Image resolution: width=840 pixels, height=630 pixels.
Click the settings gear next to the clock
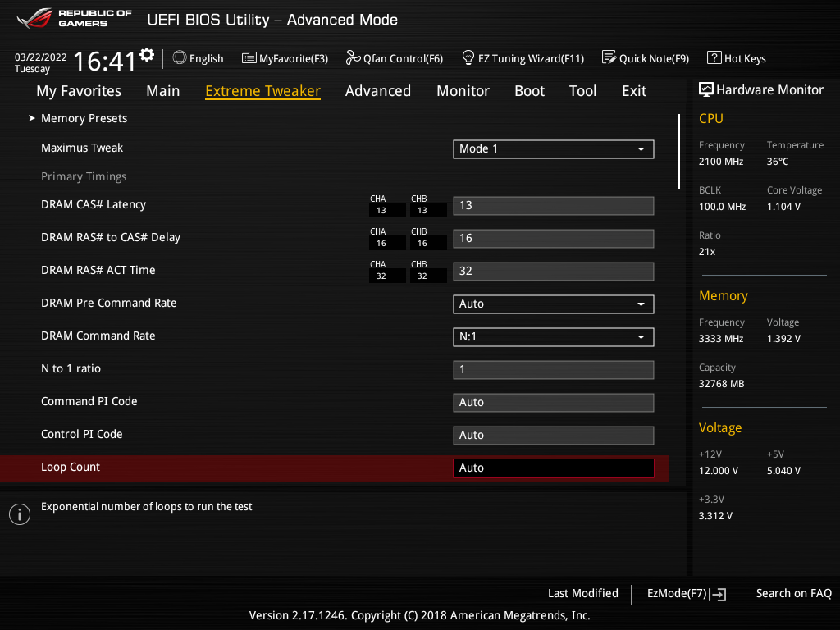(147, 55)
